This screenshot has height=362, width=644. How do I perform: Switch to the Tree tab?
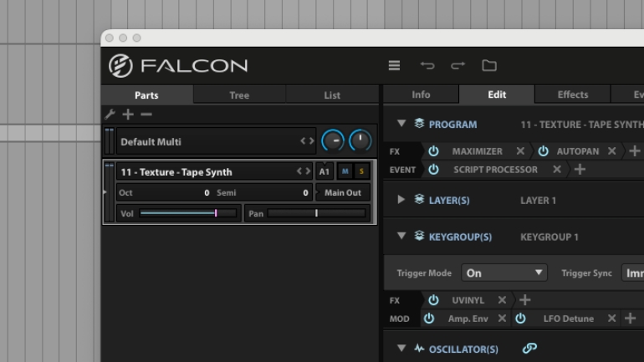[x=239, y=95]
